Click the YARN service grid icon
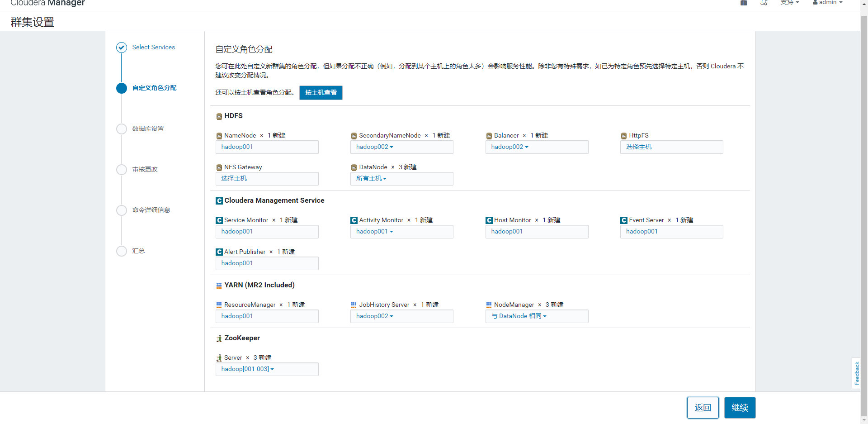This screenshot has height=424, width=868. (219, 286)
